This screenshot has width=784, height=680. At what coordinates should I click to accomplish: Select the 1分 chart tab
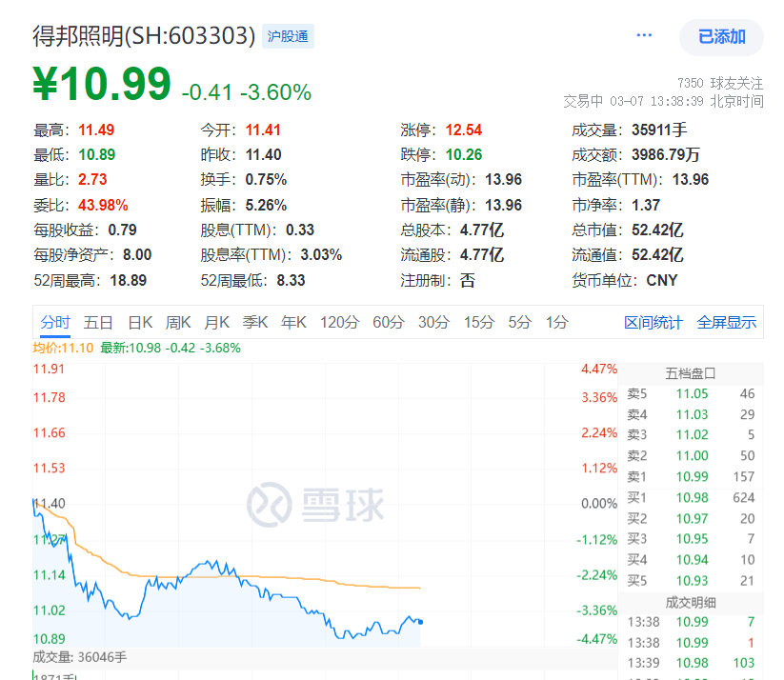pos(557,322)
